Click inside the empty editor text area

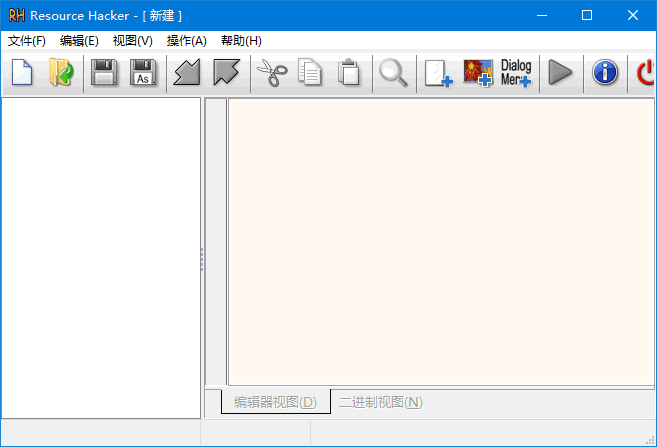coord(440,240)
